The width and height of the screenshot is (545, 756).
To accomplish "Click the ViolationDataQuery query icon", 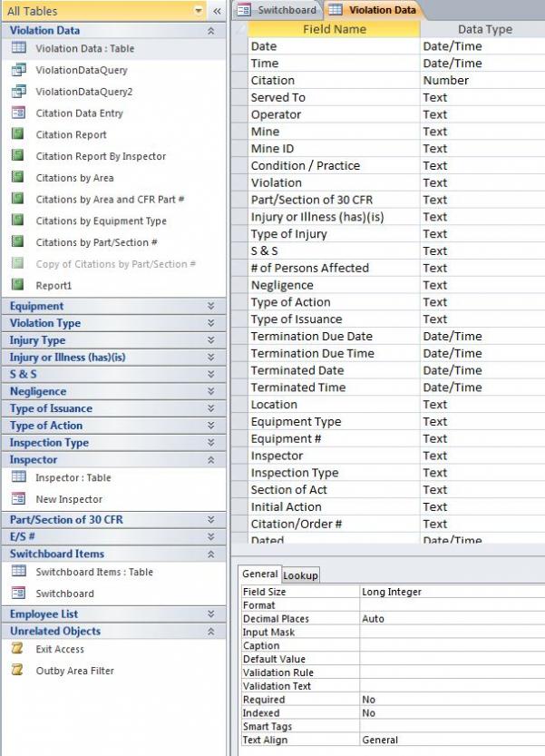I will pos(19,69).
